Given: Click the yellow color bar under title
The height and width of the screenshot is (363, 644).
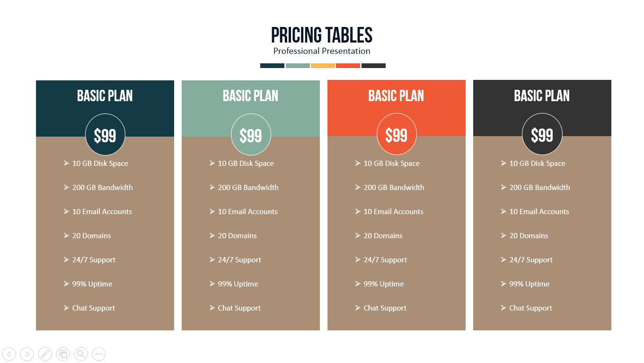Looking at the screenshot, I should click(x=323, y=66).
